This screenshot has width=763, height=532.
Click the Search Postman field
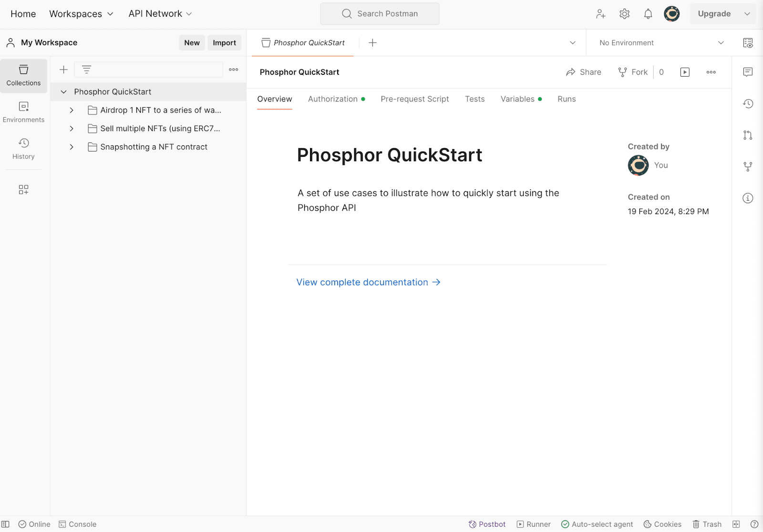(x=380, y=14)
